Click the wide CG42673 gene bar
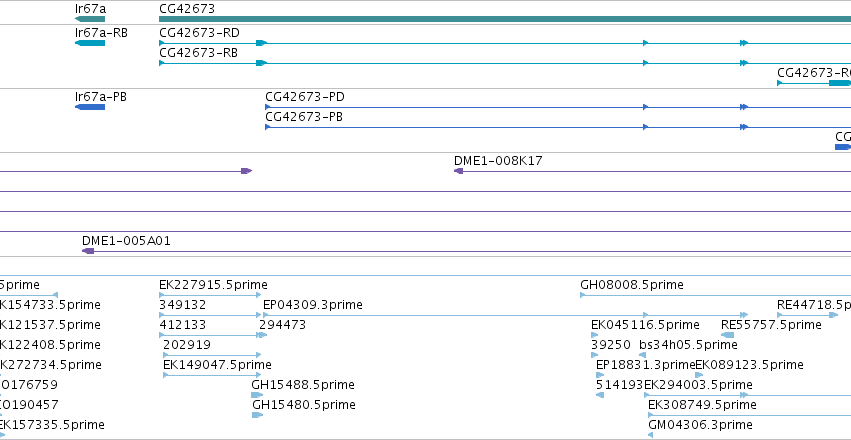This screenshot has width=851, height=440. pos(505,19)
